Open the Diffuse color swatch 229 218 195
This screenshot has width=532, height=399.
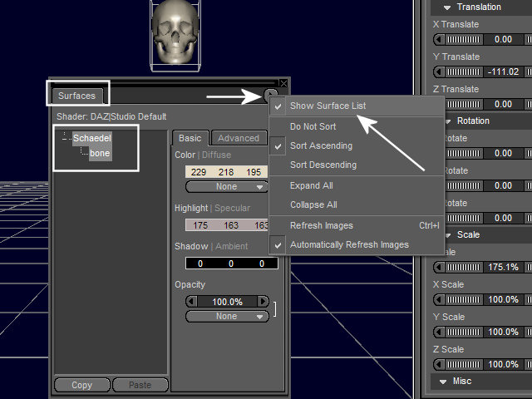click(226, 172)
